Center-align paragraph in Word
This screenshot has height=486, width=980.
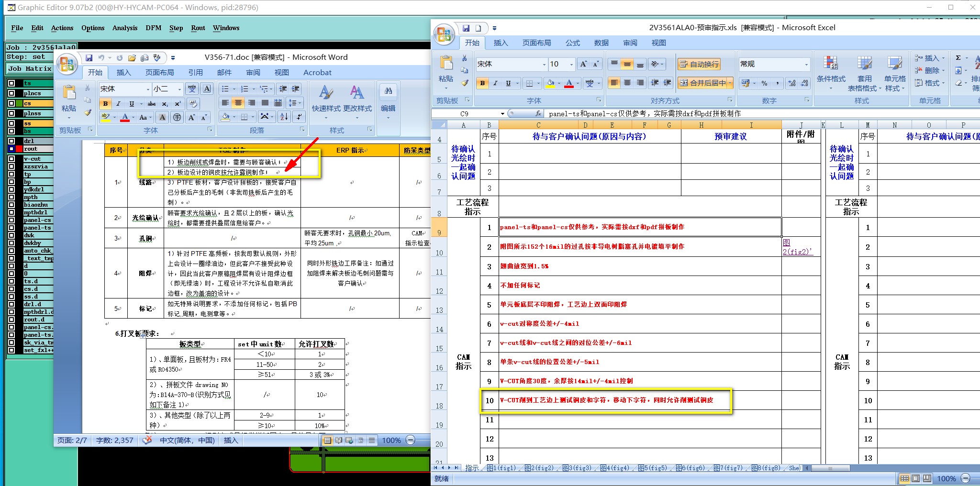pyautogui.click(x=238, y=103)
